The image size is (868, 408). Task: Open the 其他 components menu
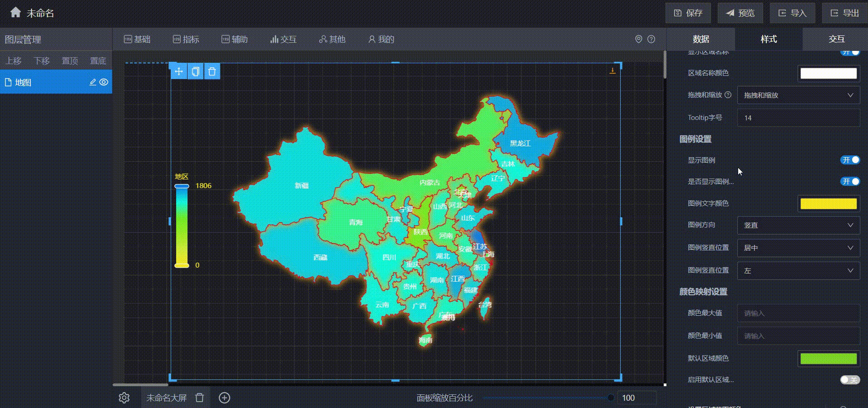[x=332, y=40]
